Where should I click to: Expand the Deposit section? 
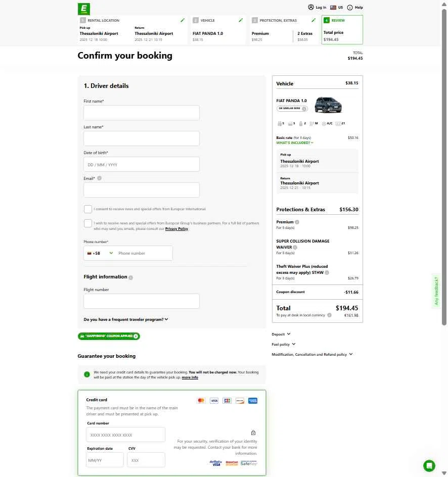click(281, 334)
